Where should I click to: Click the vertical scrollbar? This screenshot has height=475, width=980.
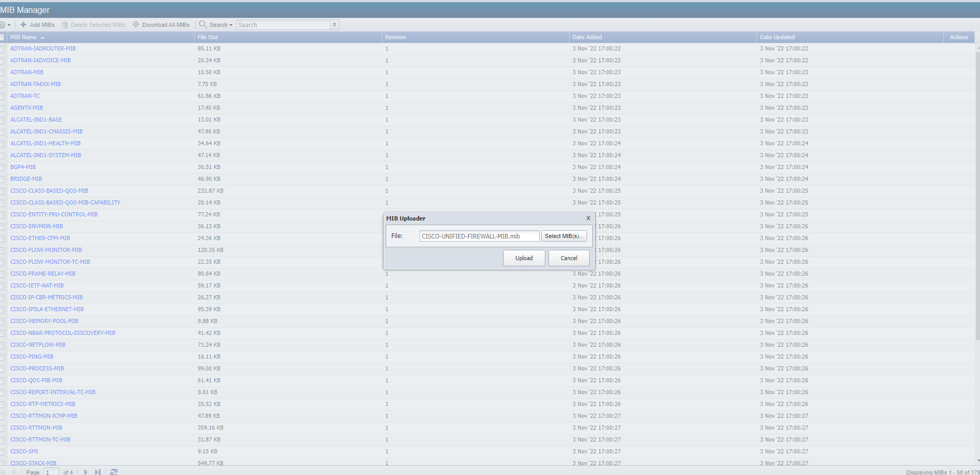[x=977, y=196]
